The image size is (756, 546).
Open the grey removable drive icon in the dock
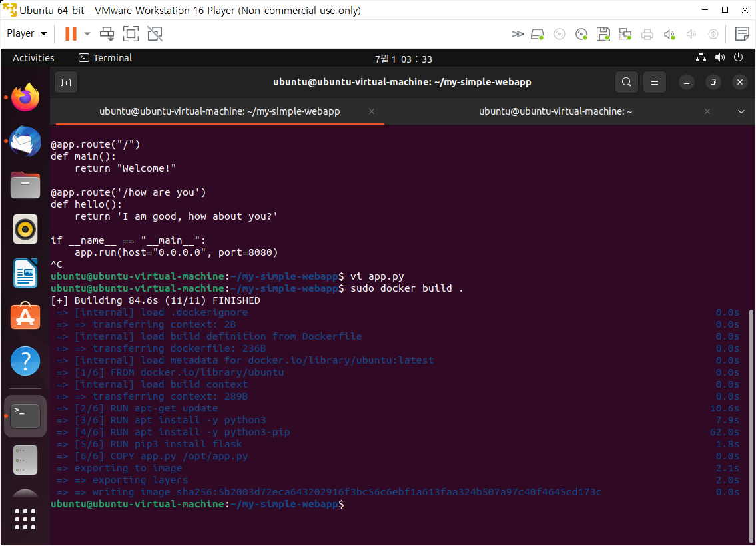[x=25, y=460]
